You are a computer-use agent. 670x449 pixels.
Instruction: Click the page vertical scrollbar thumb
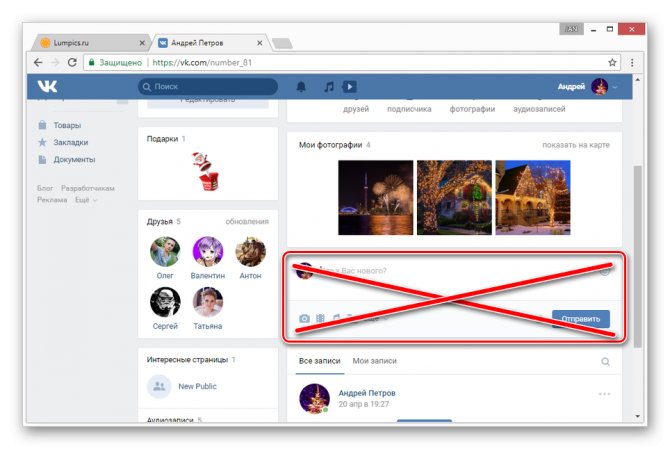pyautogui.click(x=638, y=256)
